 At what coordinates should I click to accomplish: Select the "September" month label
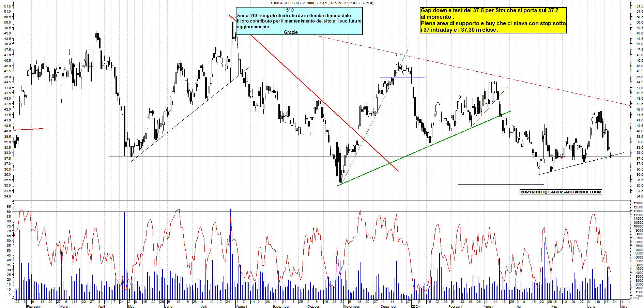tap(281, 306)
